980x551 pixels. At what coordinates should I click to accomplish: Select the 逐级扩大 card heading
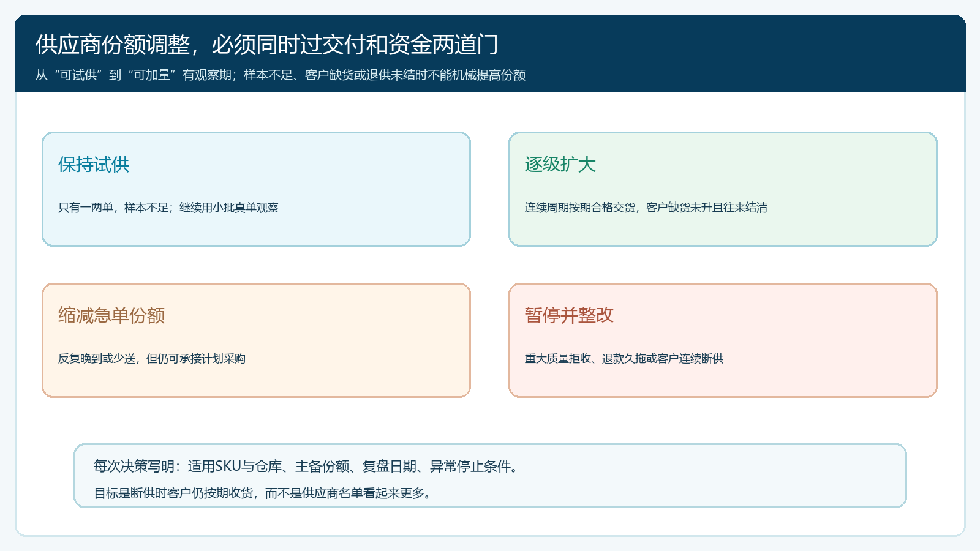(560, 164)
